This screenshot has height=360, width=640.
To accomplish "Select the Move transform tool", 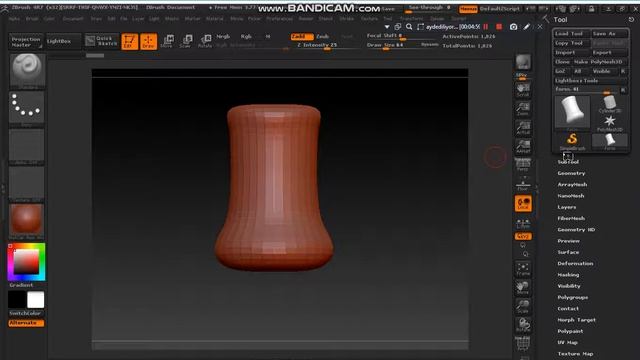I will click(167, 42).
